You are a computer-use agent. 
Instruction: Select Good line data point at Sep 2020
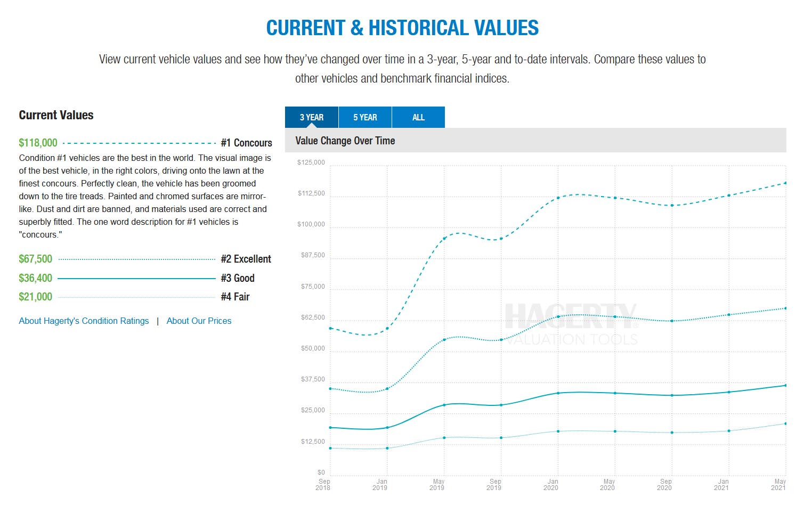(x=672, y=395)
